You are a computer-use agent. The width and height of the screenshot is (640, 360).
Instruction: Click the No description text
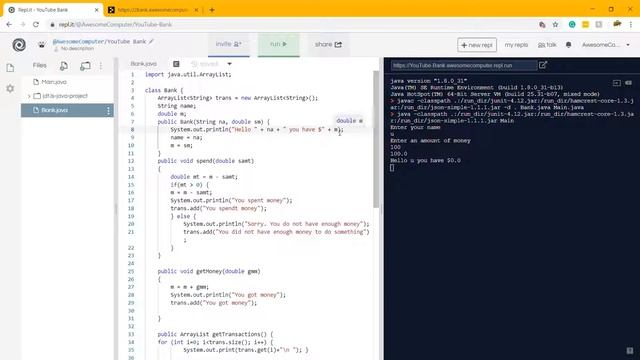click(77, 49)
